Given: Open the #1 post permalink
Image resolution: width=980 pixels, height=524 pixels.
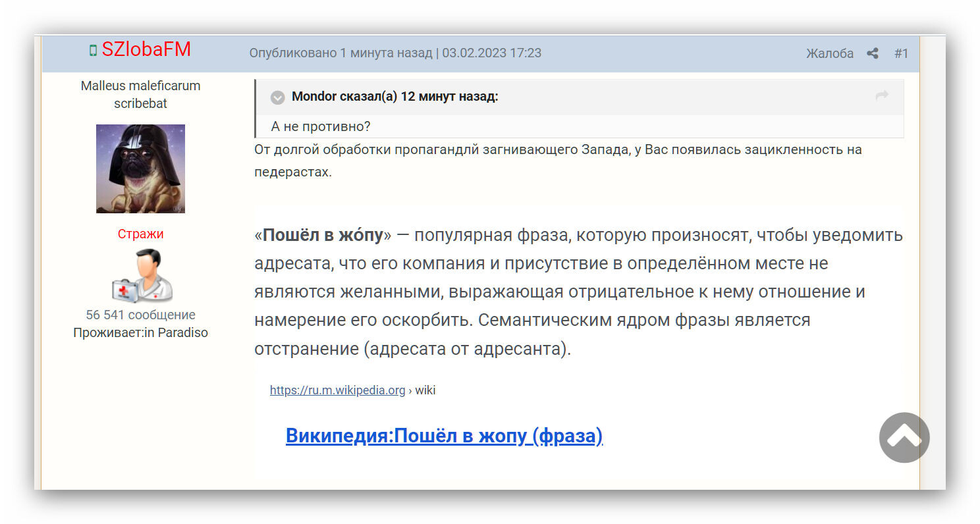Looking at the screenshot, I should point(901,53).
